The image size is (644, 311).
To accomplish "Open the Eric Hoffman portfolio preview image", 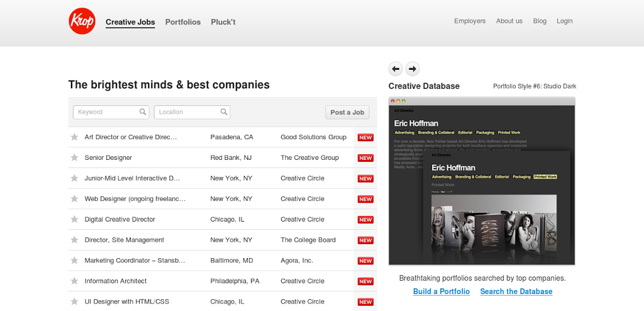I will pyautogui.click(x=482, y=181).
